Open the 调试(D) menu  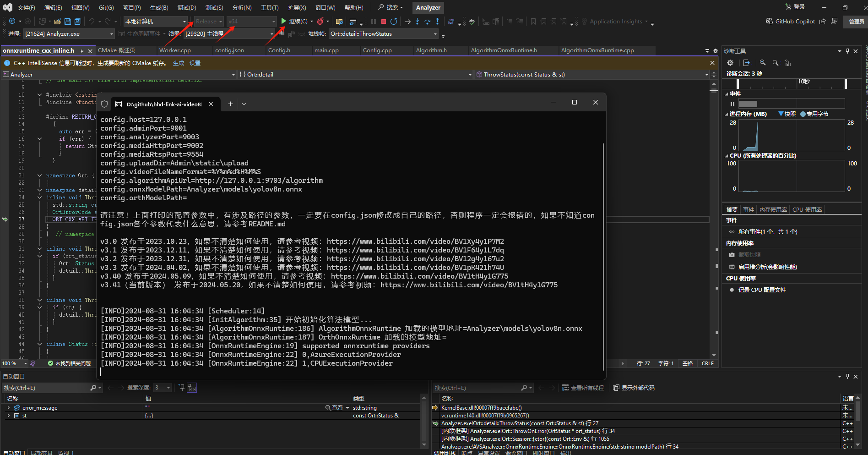click(186, 7)
